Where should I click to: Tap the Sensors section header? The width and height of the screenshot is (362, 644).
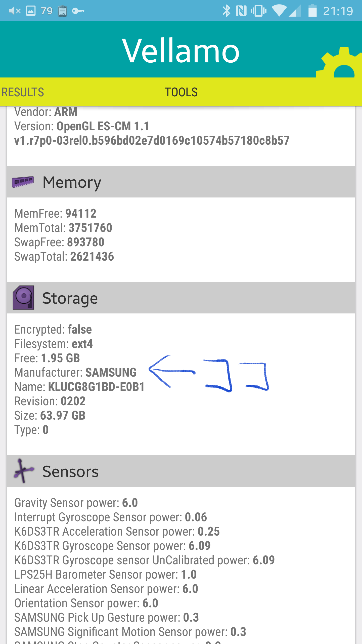tap(181, 471)
